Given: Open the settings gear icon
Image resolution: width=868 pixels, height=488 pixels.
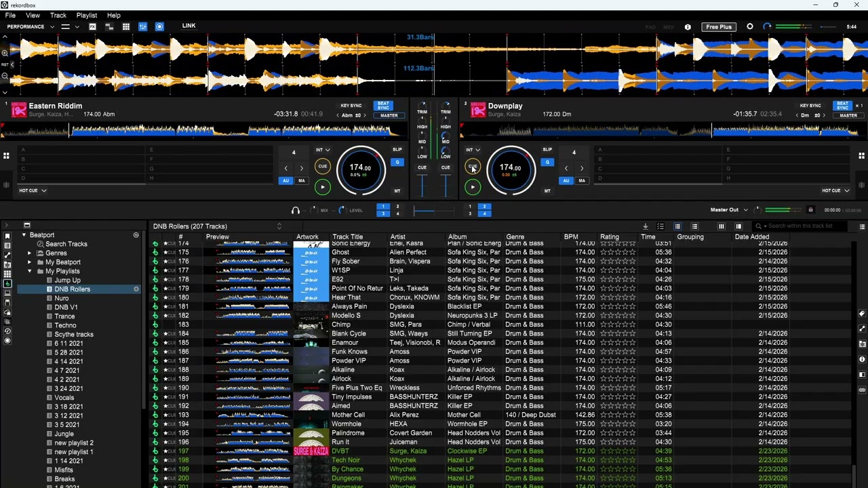Looking at the screenshot, I should click(x=750, y=26).
